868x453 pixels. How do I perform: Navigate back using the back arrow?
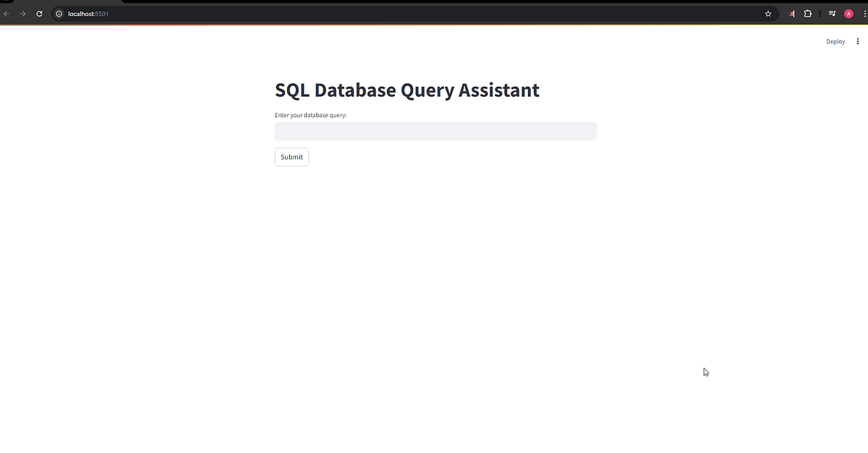(7, 13)
